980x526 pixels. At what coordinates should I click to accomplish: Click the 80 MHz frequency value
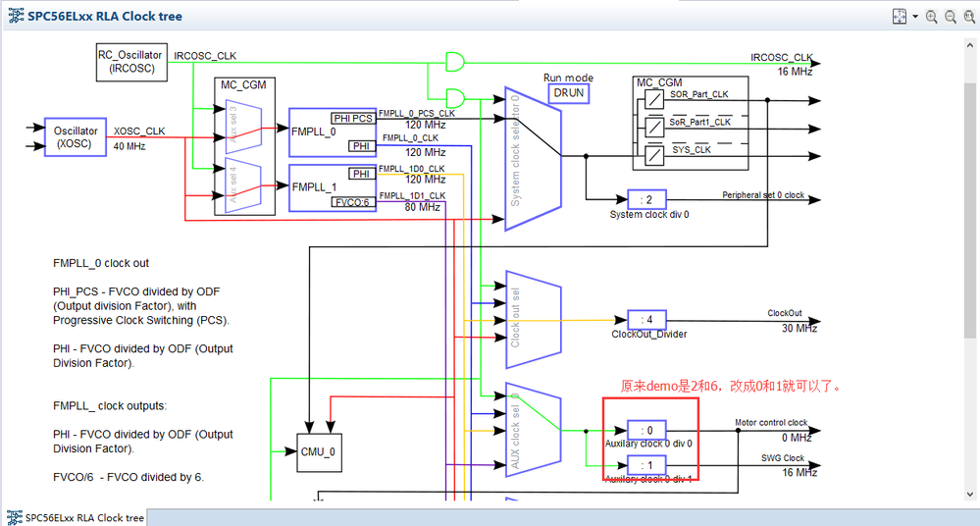pos(423,207)
